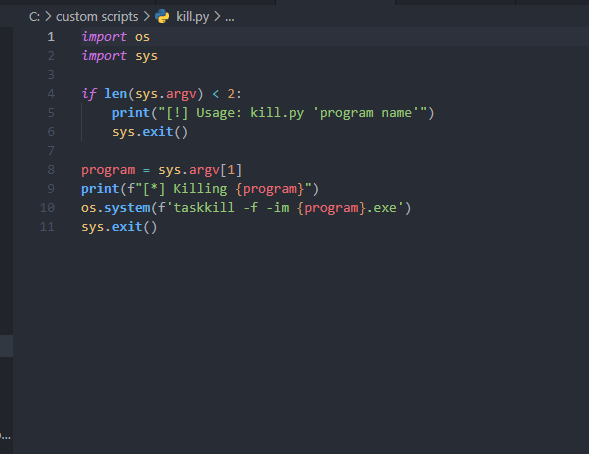The image size is (589, 454).
Task: Click the "[*] Killing" f-string text
Action: 185,189
